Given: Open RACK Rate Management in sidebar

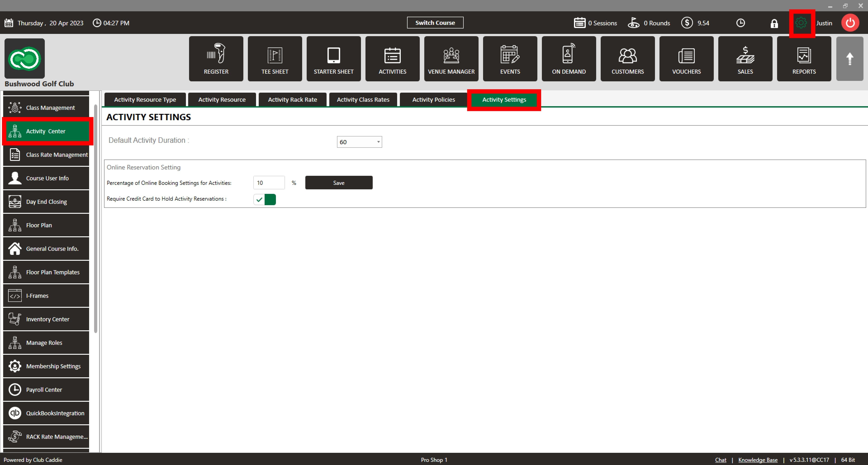Looking at the screenshot, I should pyautogui.click(x=46, y=437).
